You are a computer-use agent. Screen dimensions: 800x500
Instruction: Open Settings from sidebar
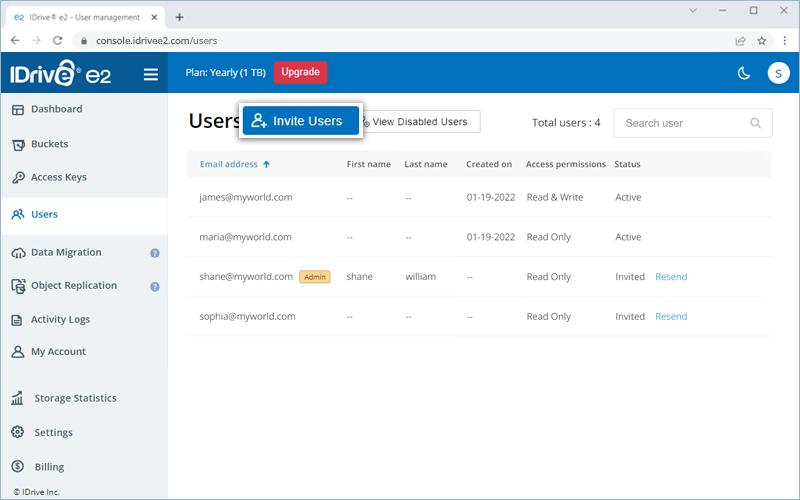point(53,433)
